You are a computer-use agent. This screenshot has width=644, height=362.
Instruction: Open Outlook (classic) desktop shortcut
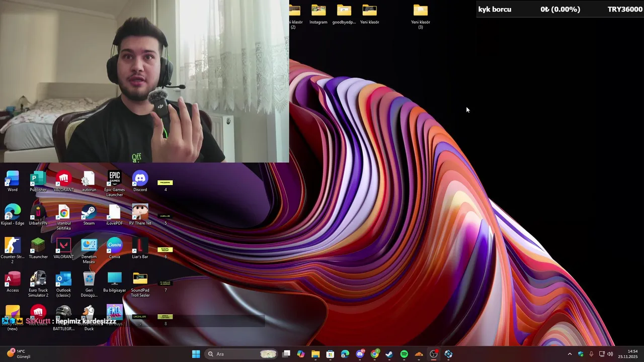[63, 285]
